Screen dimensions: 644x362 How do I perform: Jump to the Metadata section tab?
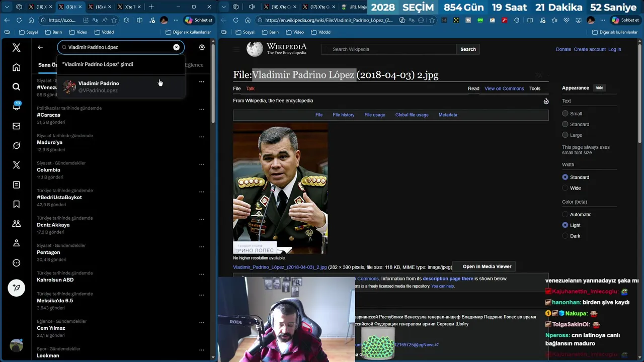(448, 115)
